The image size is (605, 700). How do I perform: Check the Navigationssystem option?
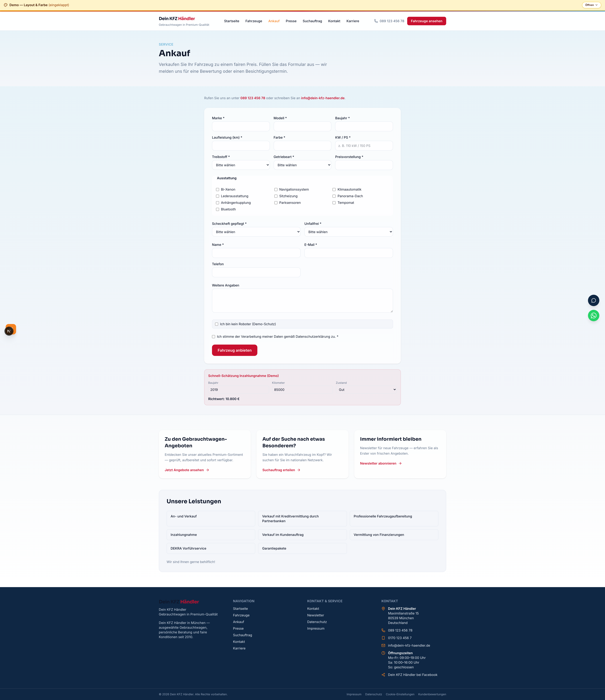(276, 190)
